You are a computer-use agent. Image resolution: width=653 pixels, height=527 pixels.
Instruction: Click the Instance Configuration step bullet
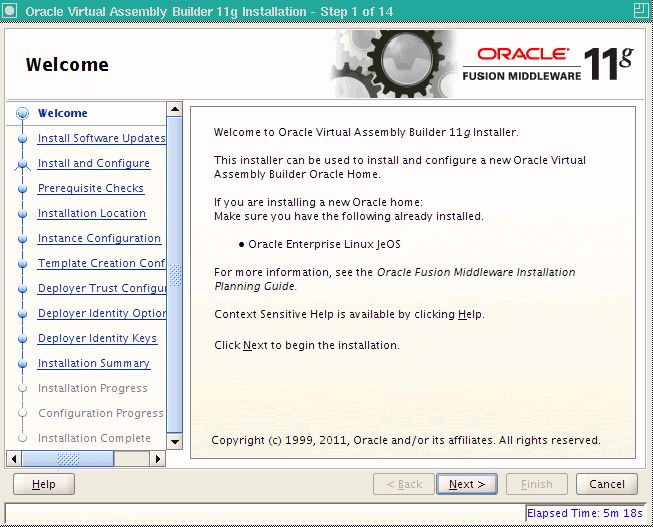[x=22, y=239]
